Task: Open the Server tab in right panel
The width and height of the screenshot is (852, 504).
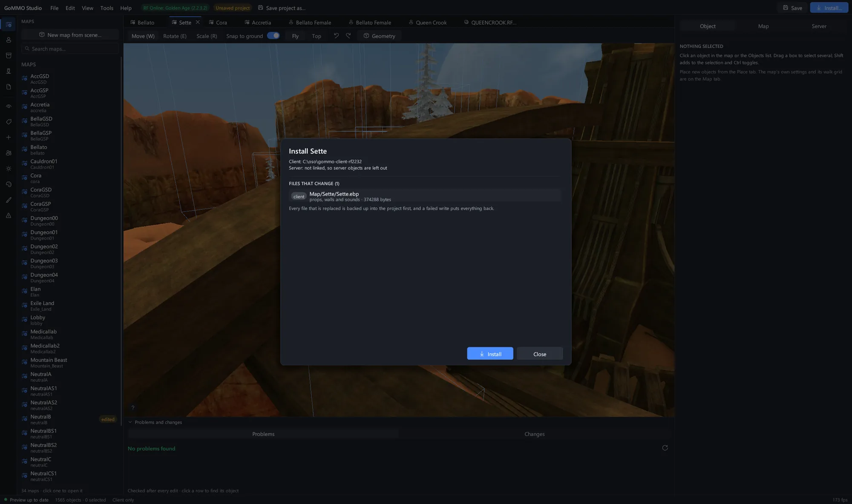Action: click(x=819, y=26)
